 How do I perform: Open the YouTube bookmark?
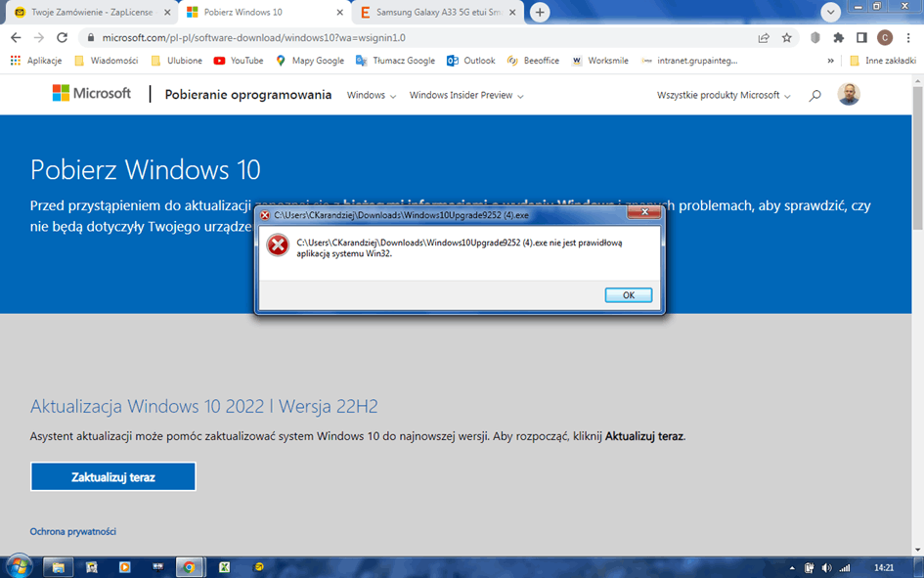click(239, 61)
